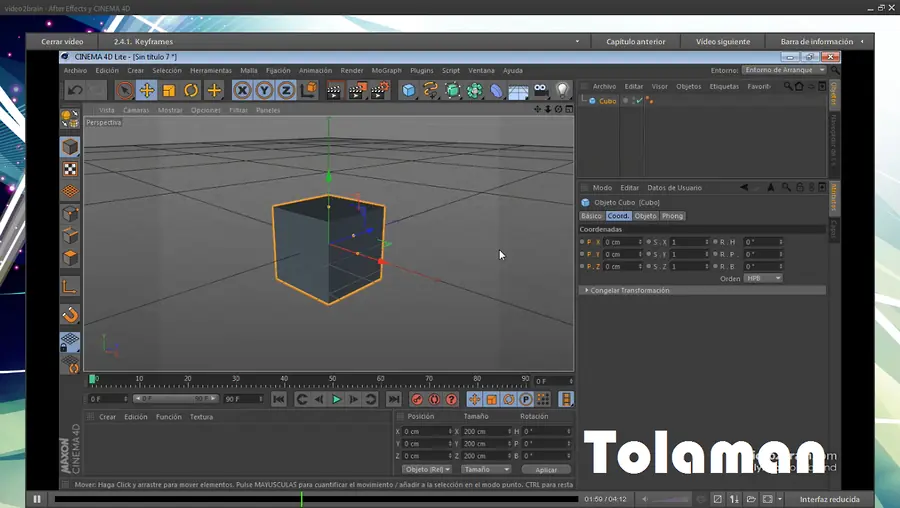Screen dimensions: 900x508
Task: Toggle the X axis lock
Action: pyautogui.click(x=241, y=91)
